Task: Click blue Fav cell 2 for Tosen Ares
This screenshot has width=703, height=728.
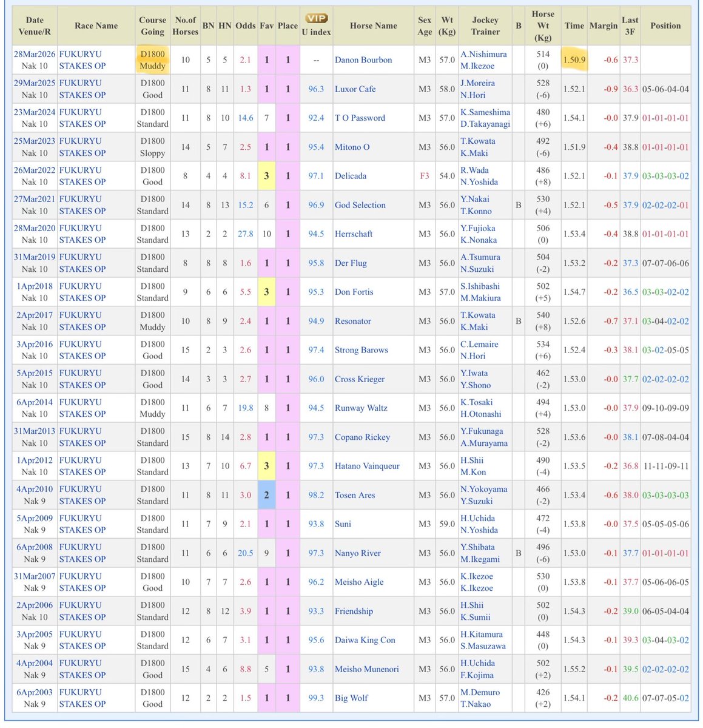Action: (266, 496)
